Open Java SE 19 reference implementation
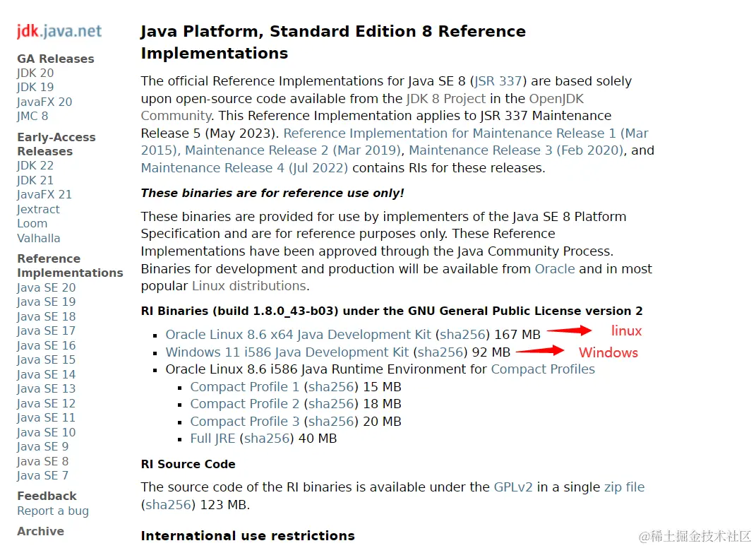The image size is (756, 548). pyautogui.click(x=47, y=302)
